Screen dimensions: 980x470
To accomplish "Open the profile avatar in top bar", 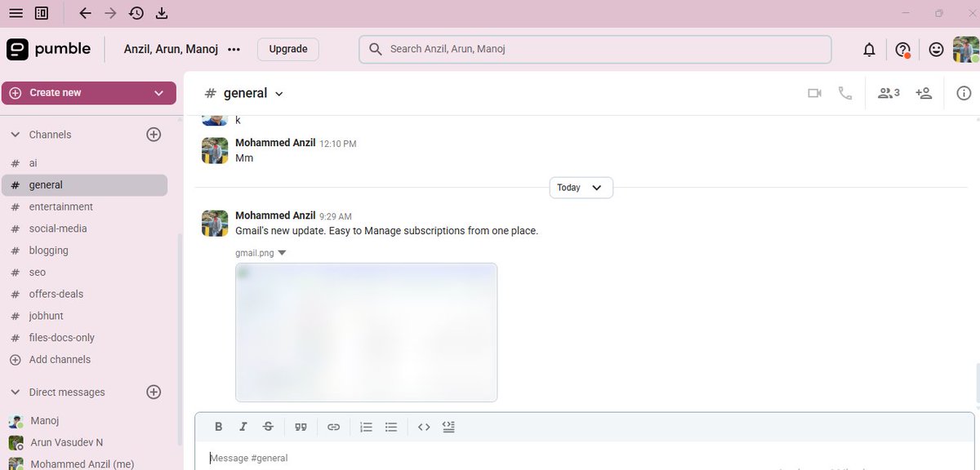I will tap(966, 50).
